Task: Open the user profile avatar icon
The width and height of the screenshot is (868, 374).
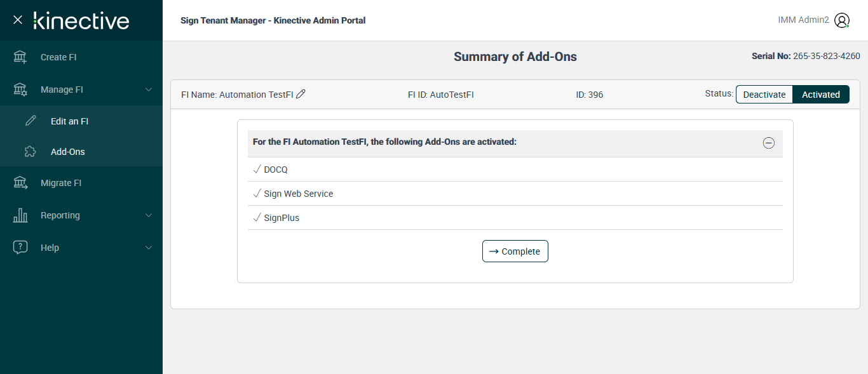Action: 842,20
